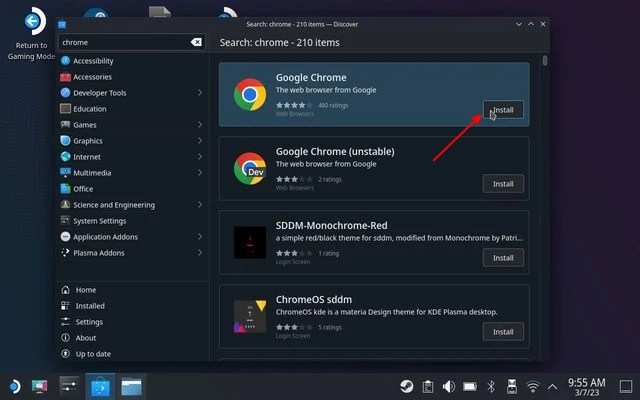Open the Education category
Image resolution: width=640 pixels, height=400 pixels.
tap(131, 109)
